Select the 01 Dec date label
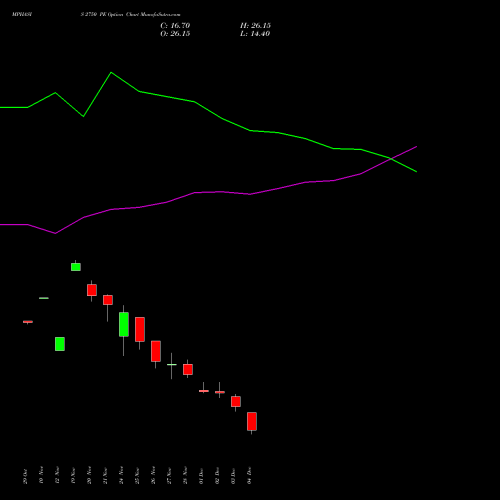The width and height of the screenshot is (500, 500). coord(201,475)
